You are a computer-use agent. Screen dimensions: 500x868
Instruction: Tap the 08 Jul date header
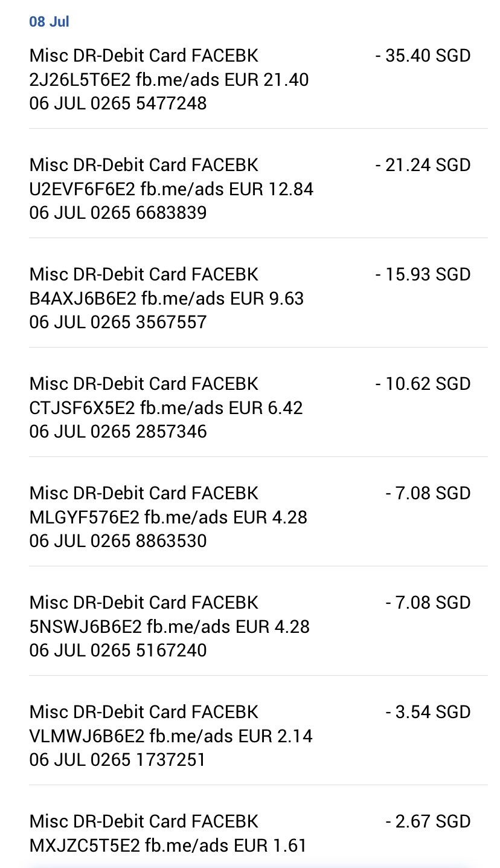tap(50, 22)
